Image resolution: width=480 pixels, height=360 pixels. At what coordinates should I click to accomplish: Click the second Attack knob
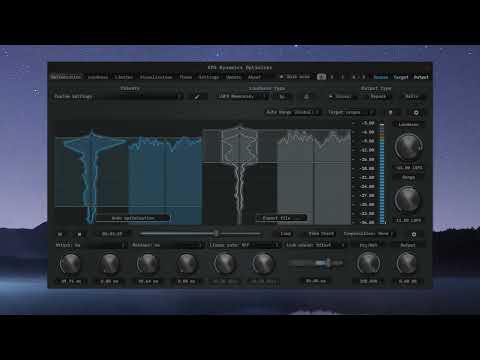point(109,263)
